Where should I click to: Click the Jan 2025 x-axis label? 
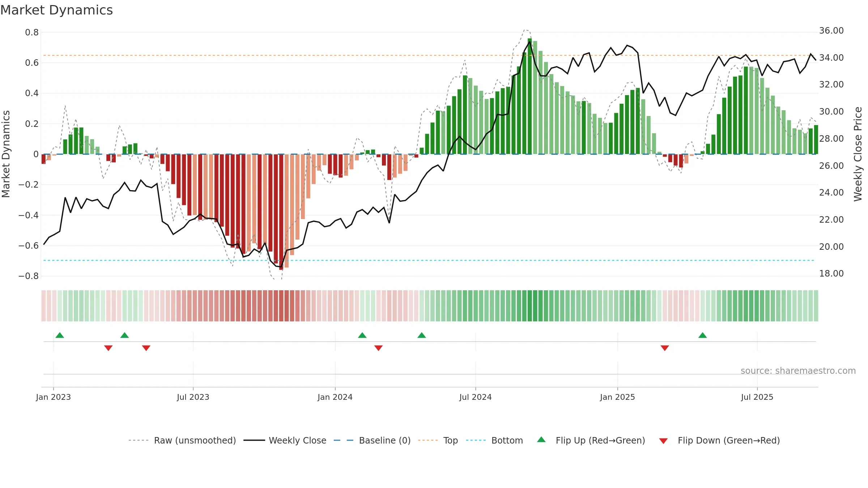tap(618, 397)
